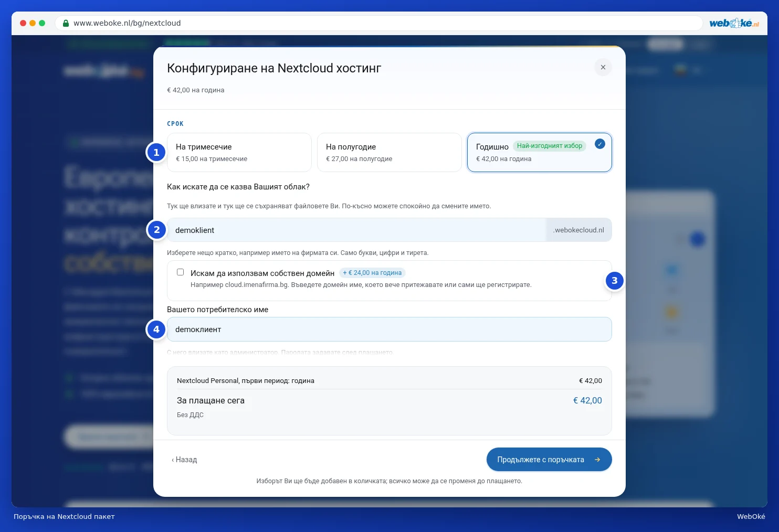The height and width of the screenshot is (532, 779).
Task: Click the checkmark icon on yearly option
Action: [x=600, y=144]
